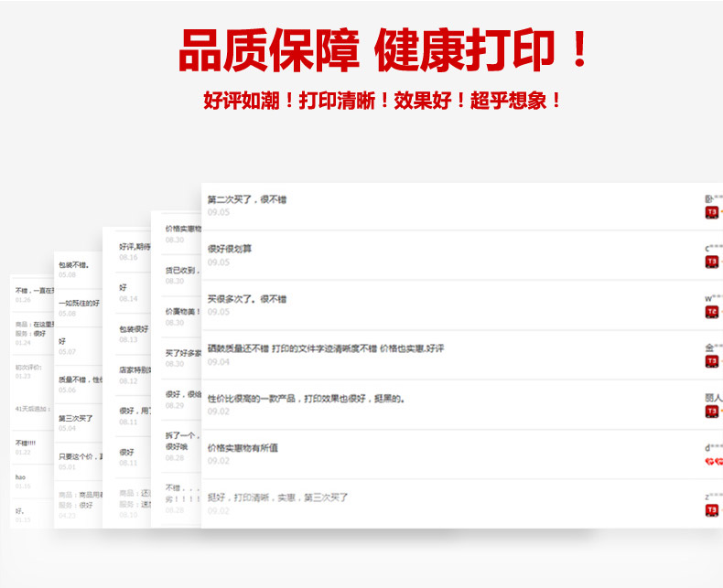The height and width of the screenshot is (588, 723).
Task: Click date 09.04 under 硒鼓质量还不错 review
Action: [218, 362]
